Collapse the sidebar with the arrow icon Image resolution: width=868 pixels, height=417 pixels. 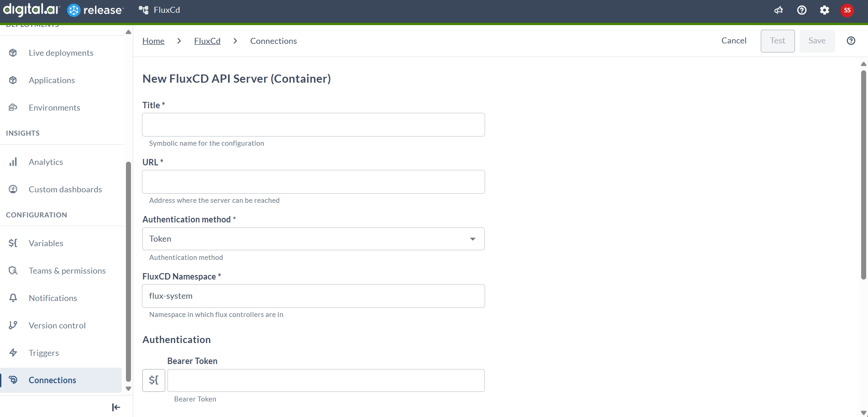click(x=116, y=407)
